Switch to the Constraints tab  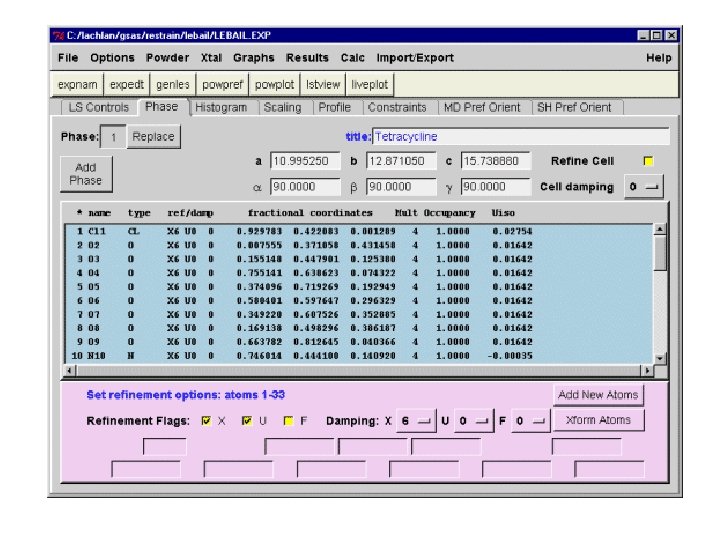397,107
